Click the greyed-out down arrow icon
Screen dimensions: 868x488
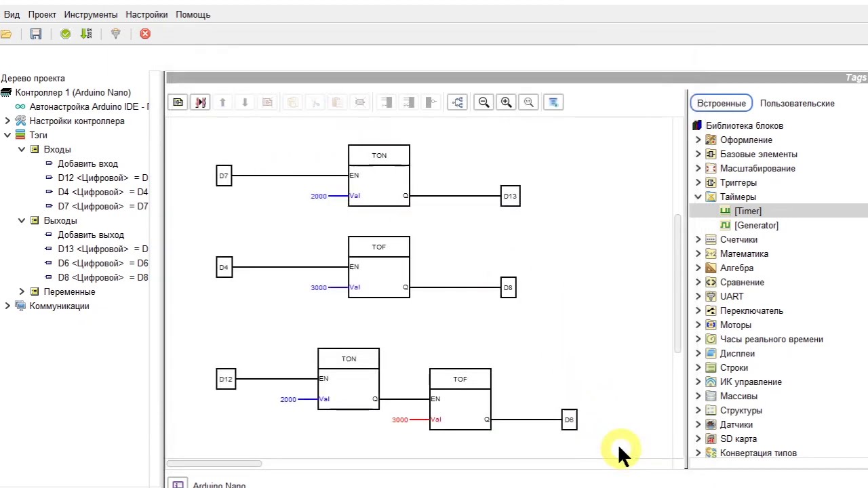(245, 102)
